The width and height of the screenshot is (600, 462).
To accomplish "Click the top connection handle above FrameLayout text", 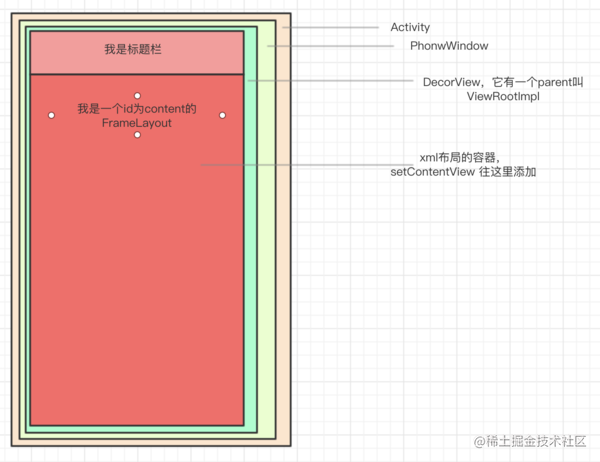I will [x=137, y=96].
